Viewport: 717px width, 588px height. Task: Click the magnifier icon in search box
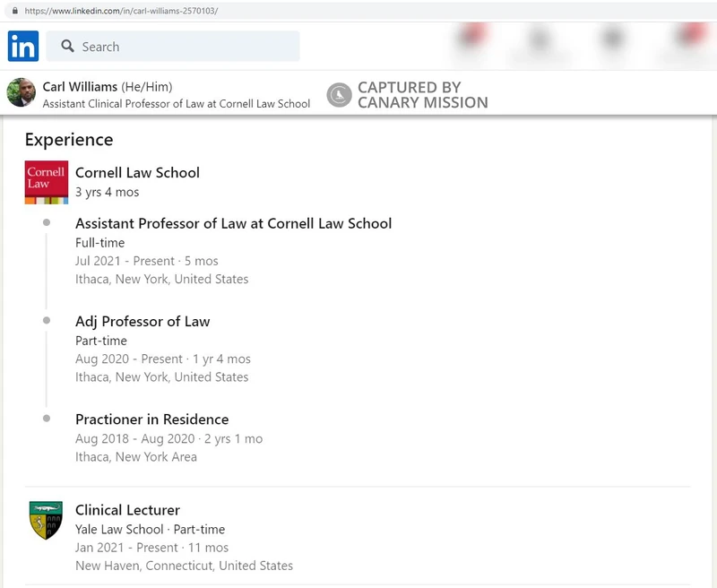point(68,47)
